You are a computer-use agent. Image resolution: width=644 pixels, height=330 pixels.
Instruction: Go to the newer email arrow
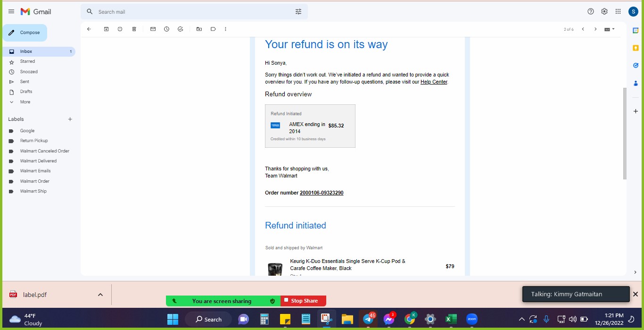pos(583,29)
